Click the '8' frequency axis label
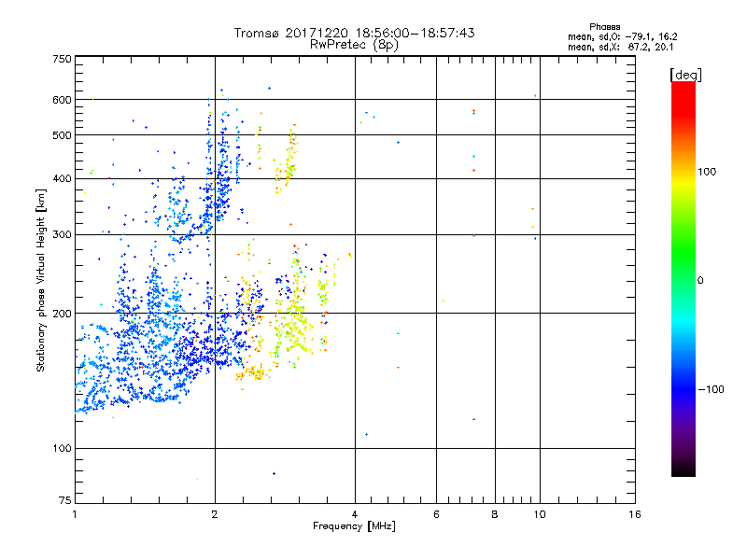The height and width of the screenshot is (560, 747). coord(495,514)
